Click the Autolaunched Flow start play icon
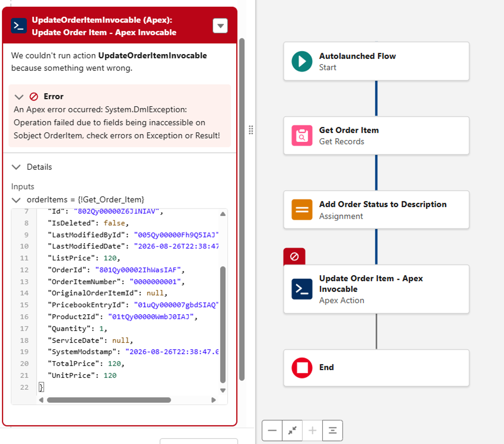Image resolution: width=504 pixels, height=444 pixels. [x=302, y=62]
